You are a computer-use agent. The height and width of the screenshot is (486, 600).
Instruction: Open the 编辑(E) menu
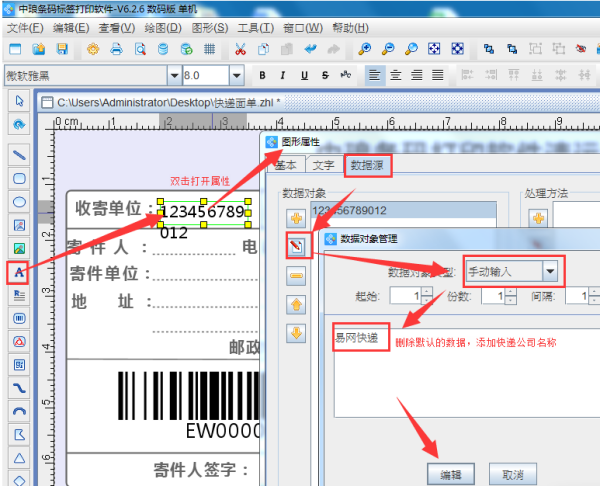tap(71, 28)
